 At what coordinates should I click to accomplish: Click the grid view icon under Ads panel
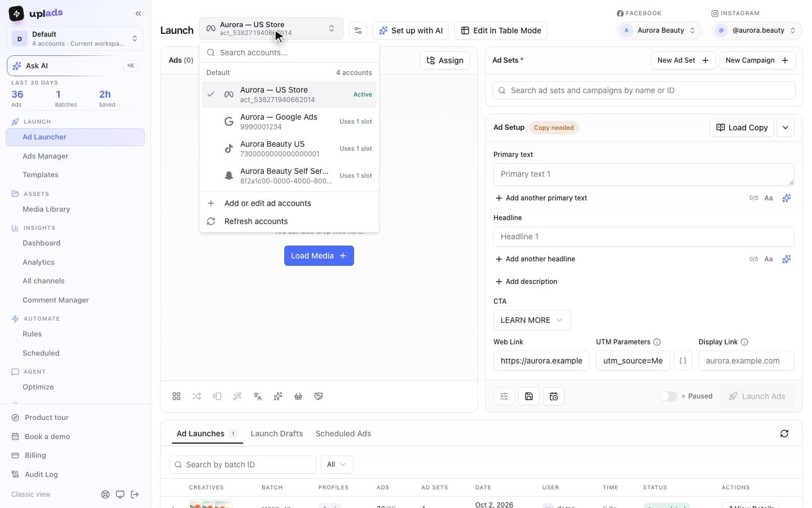[x=176, y=396]
